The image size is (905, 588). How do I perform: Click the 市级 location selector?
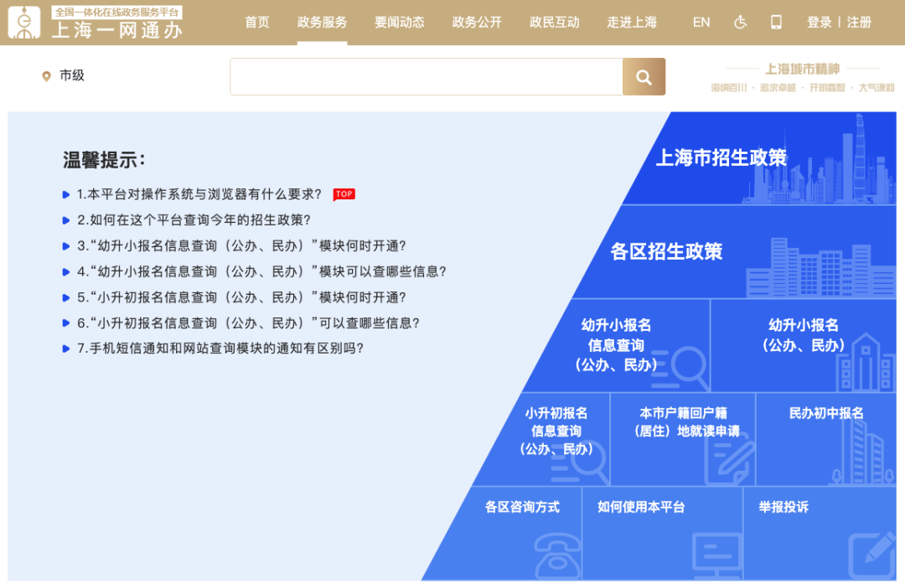click(x=72, y=75)
